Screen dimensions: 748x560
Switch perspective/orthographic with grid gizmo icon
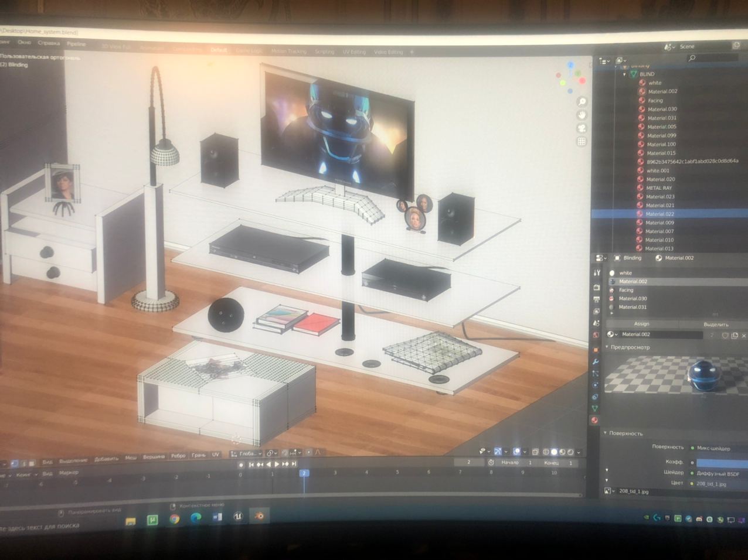(x=582, y=142)
